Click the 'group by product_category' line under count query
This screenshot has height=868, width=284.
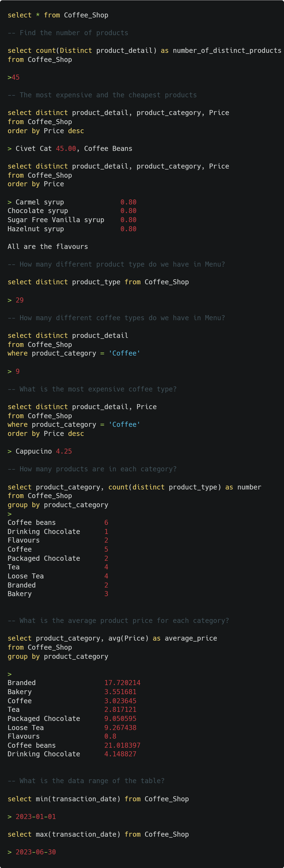click(x=58, y=505)
